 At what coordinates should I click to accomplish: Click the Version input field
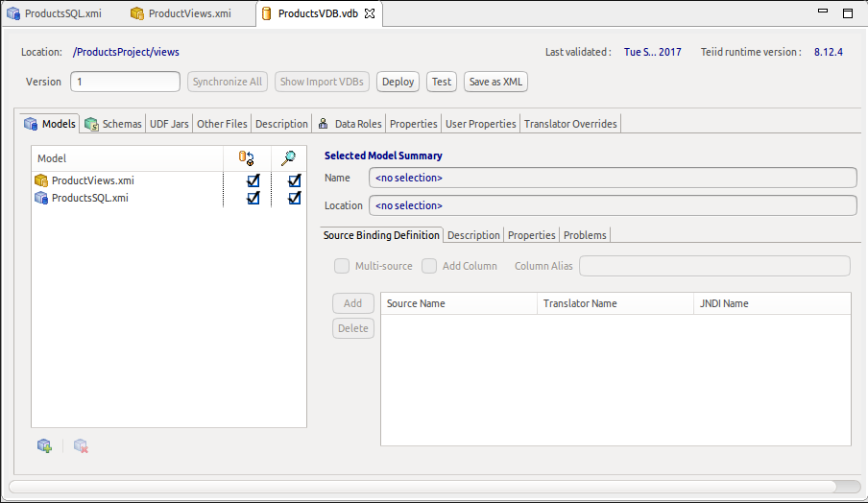[x=125, y=82]
